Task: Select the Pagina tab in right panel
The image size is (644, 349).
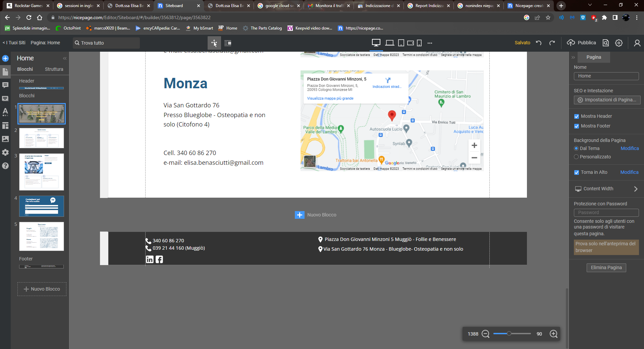Action: point(594,57)
